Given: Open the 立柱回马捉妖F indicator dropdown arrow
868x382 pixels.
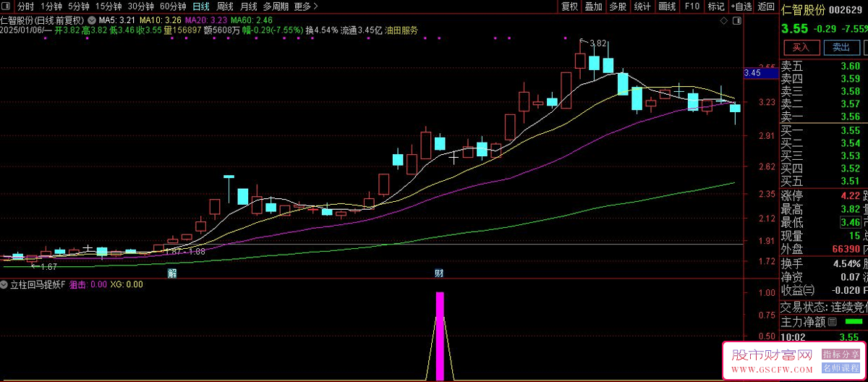Looking at the screenshot, I should tap(4, 284).
